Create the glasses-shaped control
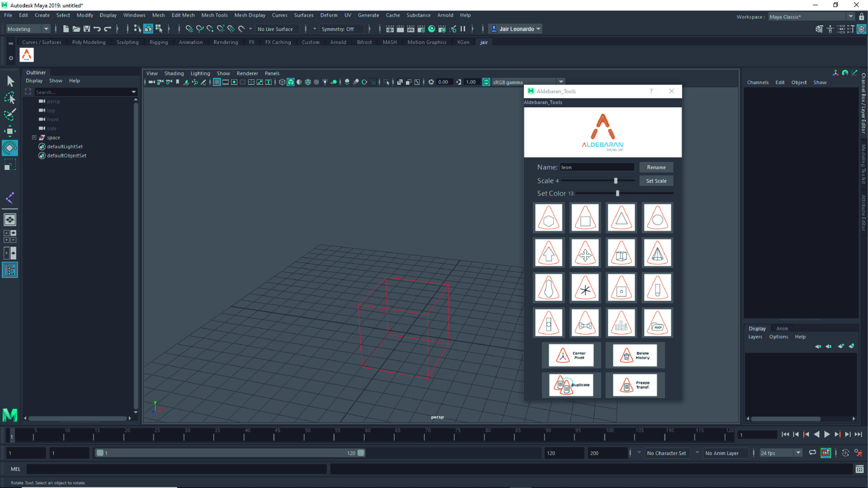The image size is (868, 488). [x=585, y=323]
